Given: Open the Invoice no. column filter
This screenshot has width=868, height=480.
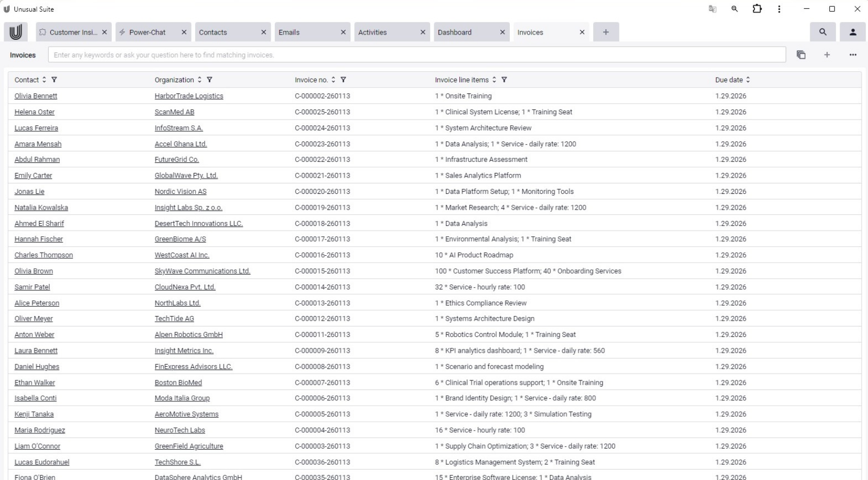Looking at the screenshot, I should click(344, 80).
